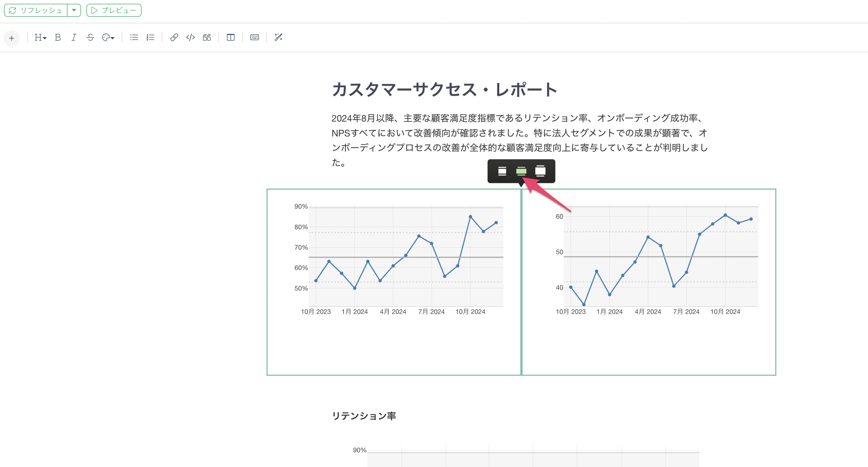Select the left percentage line chart
This screenshot has height=467, width=868.
tap(393, 282)
